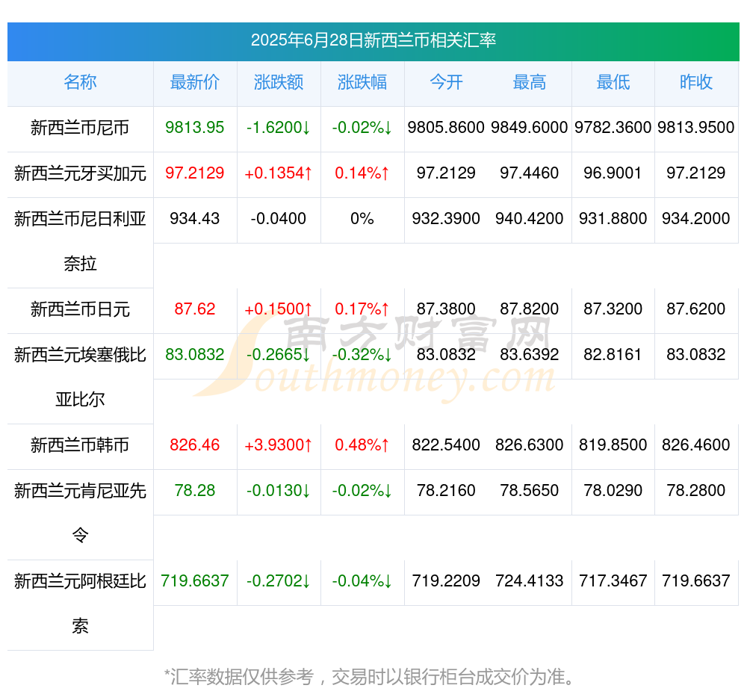Select the 最新价 column header
The height and width of the screenshot is (700, 747).
pyautogui.click(x=195, y=82)
